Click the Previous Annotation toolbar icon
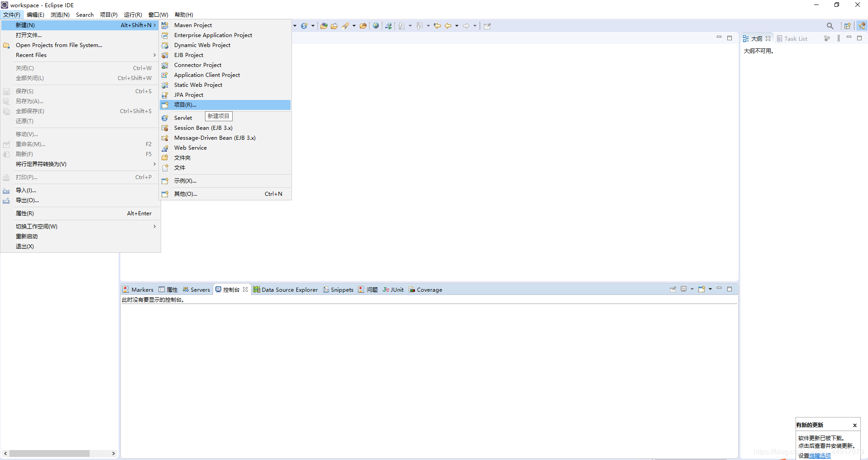This screenshot has height=460, width=868. pyautogui.click(x=420, y=26)
